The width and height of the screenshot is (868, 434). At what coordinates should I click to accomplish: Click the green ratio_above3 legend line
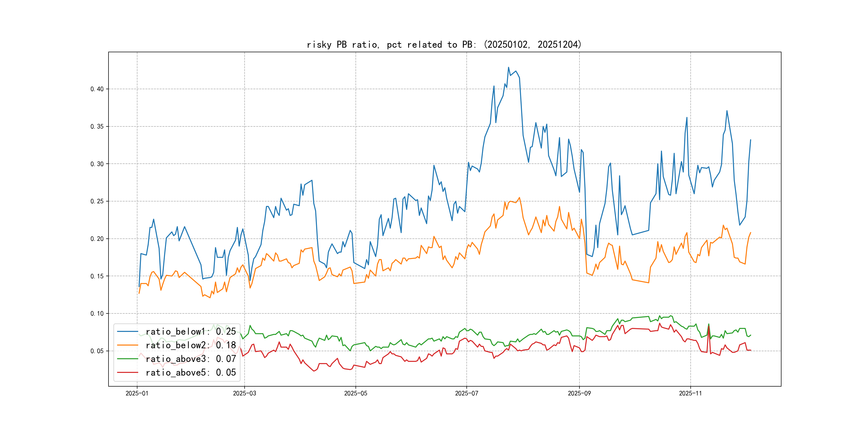(127, 359)
